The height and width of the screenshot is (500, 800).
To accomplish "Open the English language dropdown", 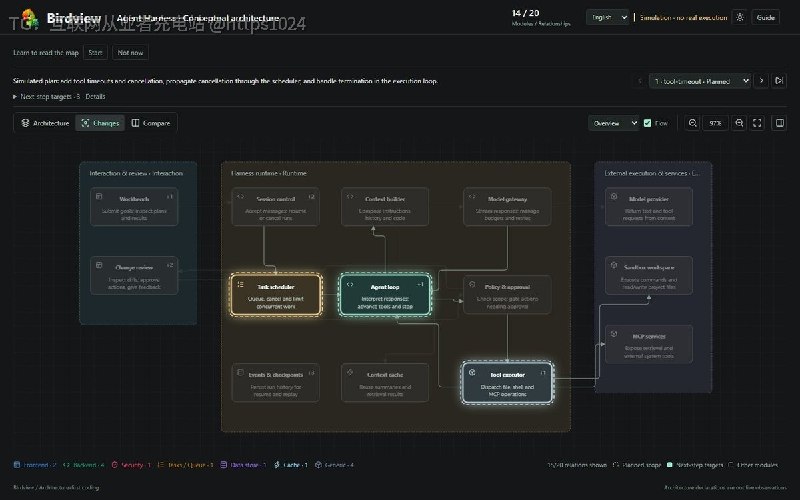I will tap(607, 17).
